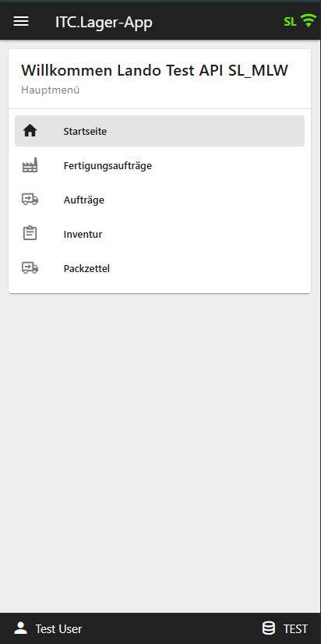Click the green SL status label
Viewport: 321px width, 644px height.
point(290,22)
